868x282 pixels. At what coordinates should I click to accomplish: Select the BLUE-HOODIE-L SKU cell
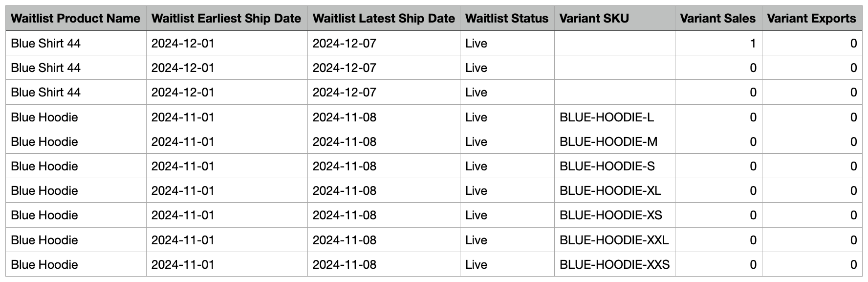click(607, 117)
